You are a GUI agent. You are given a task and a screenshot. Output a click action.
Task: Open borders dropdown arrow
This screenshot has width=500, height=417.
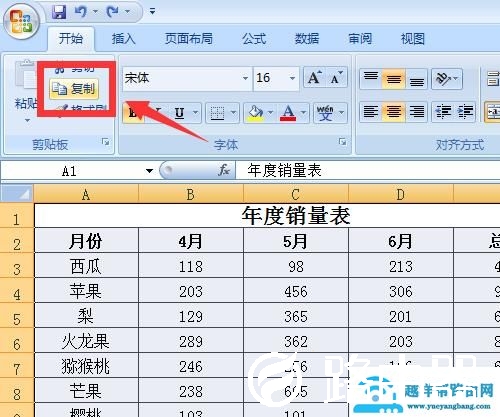[x=234, y=113]
